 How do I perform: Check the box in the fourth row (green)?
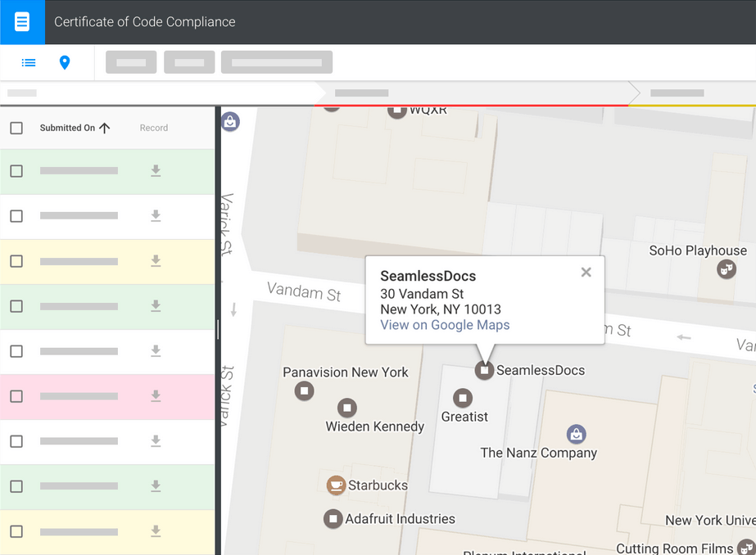point(16,306)
